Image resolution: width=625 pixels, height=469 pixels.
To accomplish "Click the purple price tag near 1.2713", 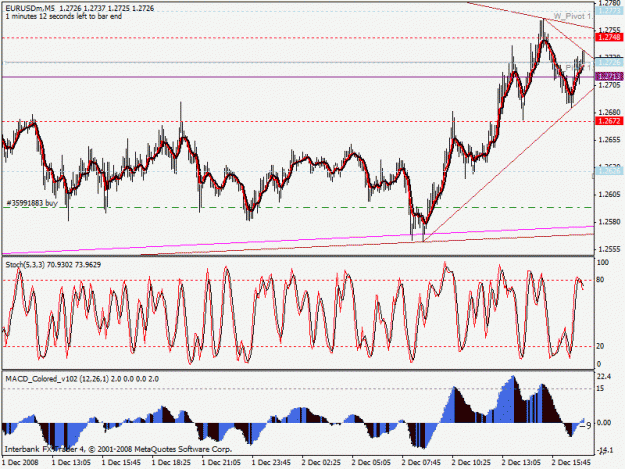I will coord(609,76).
